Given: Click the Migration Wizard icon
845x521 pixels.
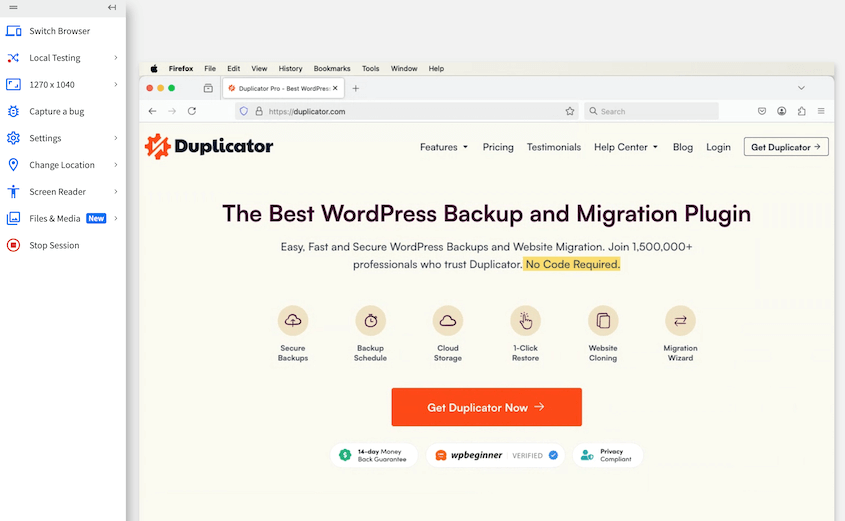Looking at the screenshot, I should pos(681,321).
